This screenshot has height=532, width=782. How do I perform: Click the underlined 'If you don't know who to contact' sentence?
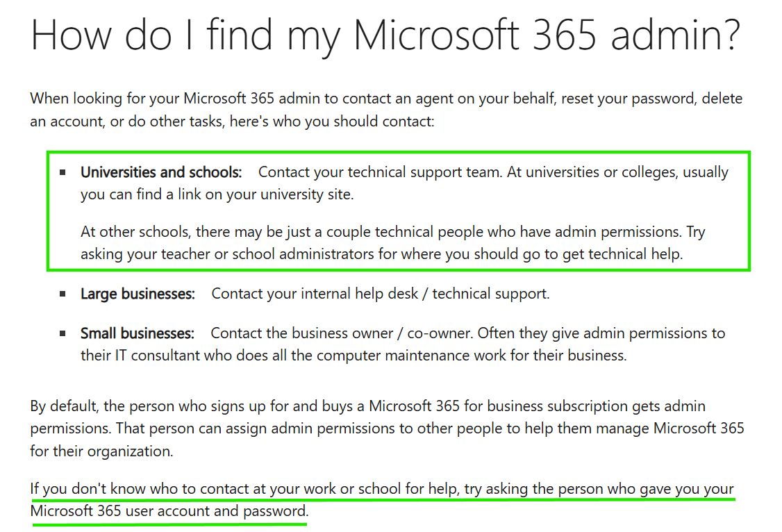coord(382,500)
